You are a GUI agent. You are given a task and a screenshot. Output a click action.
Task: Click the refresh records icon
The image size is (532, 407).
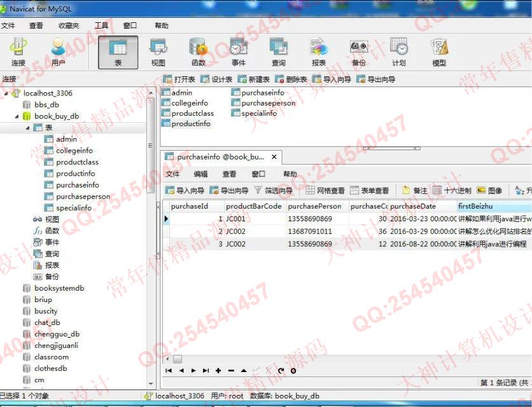[x=281, y=371]
